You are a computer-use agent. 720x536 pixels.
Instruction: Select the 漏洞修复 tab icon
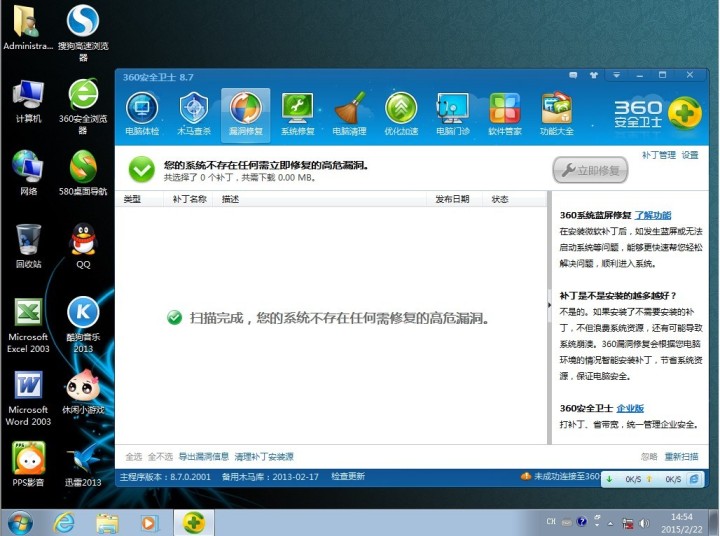(246, 114)
